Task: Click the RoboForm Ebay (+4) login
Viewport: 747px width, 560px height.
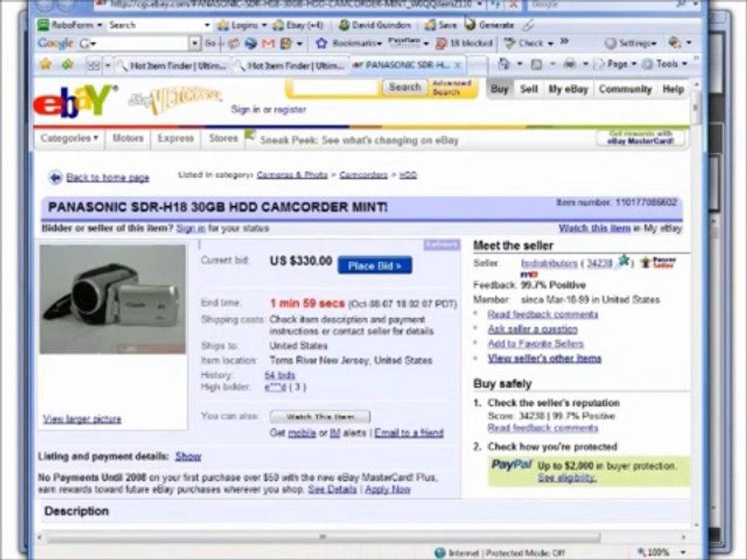Action: [x=298, y=25]
